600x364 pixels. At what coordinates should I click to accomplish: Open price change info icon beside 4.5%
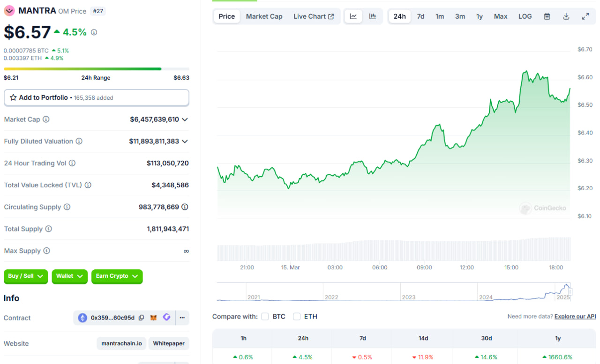click(x=94, y=32)
